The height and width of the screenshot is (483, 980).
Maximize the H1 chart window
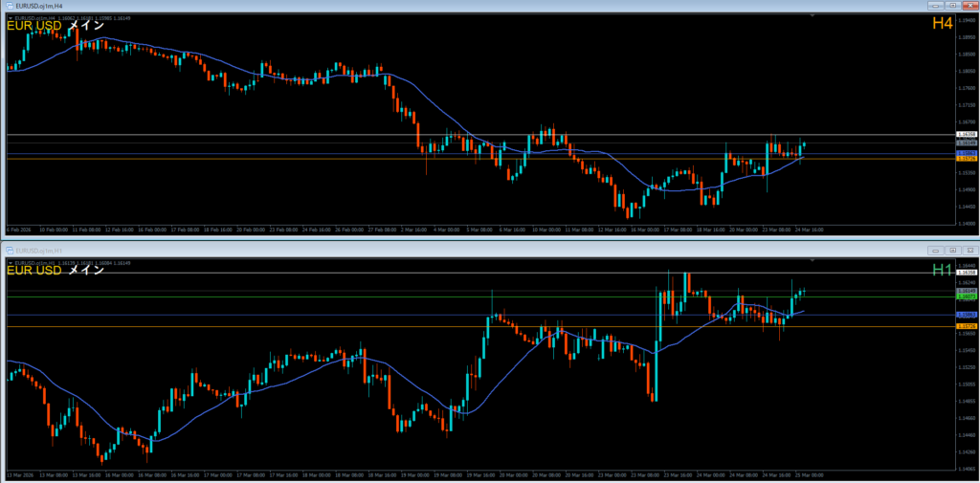coord(953,250)
